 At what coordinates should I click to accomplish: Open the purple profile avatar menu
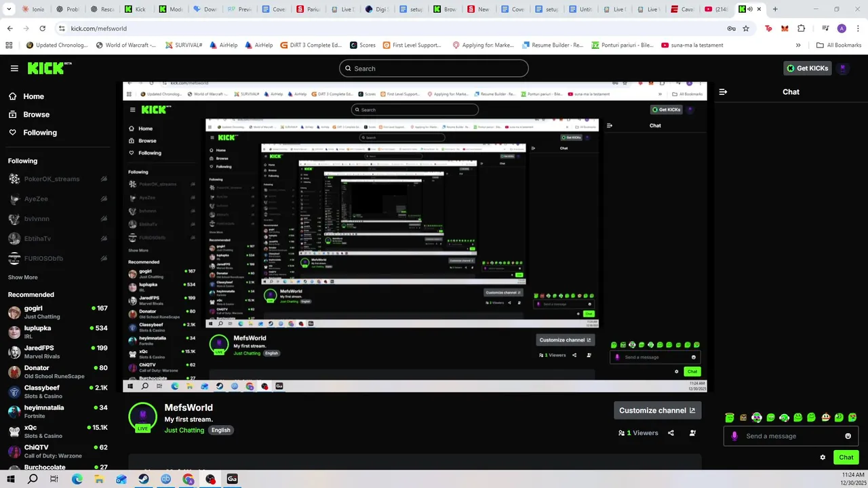[843, 68]
